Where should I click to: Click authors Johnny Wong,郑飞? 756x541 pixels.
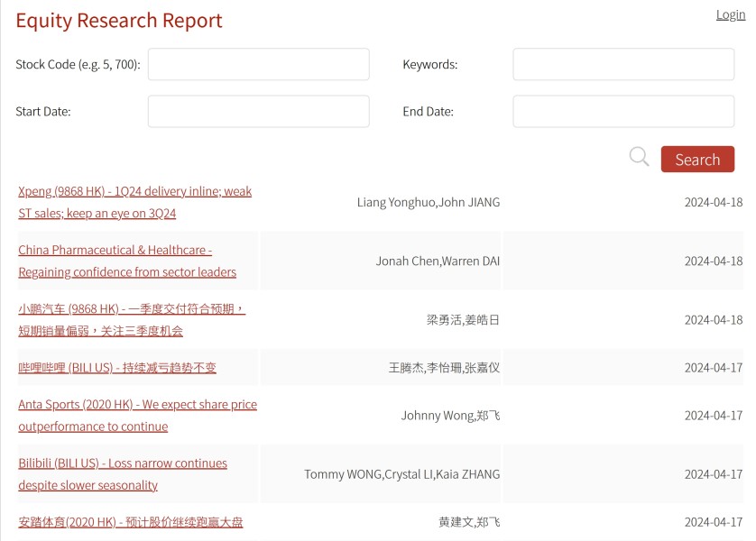450,416
